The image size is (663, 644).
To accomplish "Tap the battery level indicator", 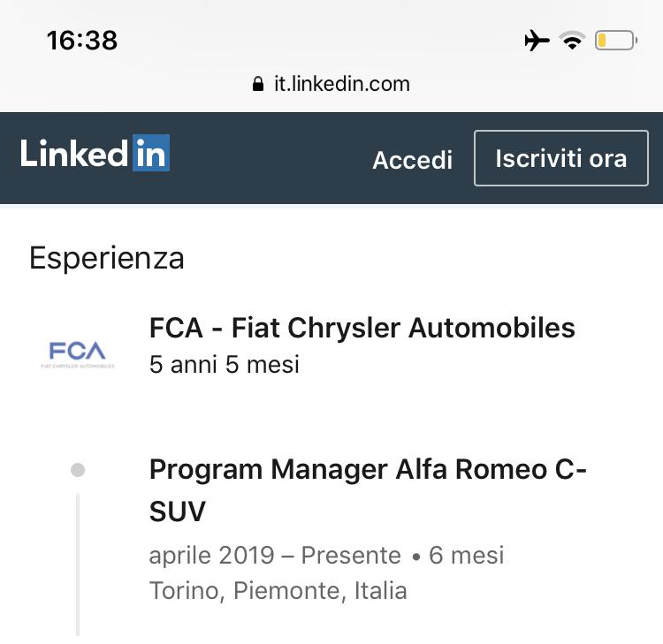I will pos(615,41).
